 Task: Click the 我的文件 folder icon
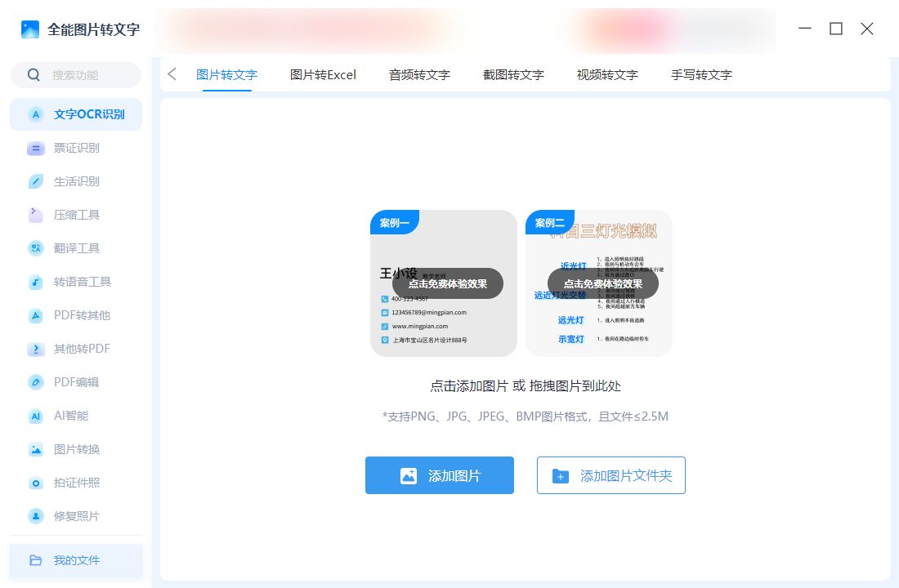pos(35,560)
